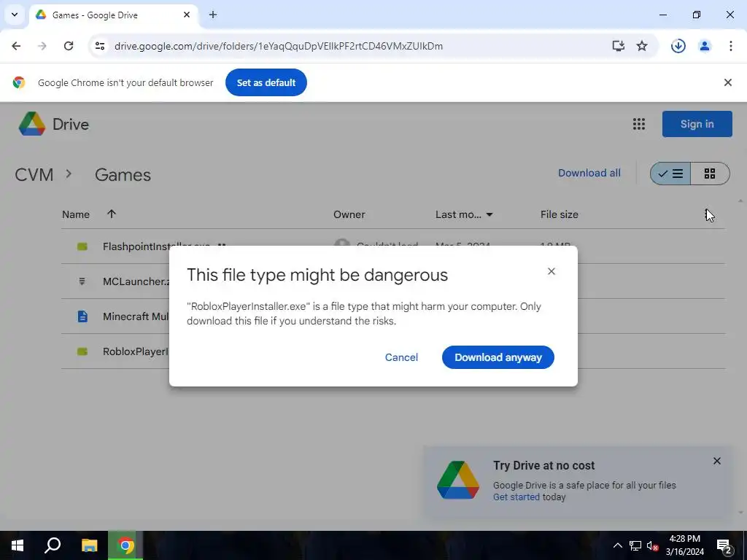Navigate to the CVM parent folder
Screen dimensions: 747x560
tap(34, 175)
